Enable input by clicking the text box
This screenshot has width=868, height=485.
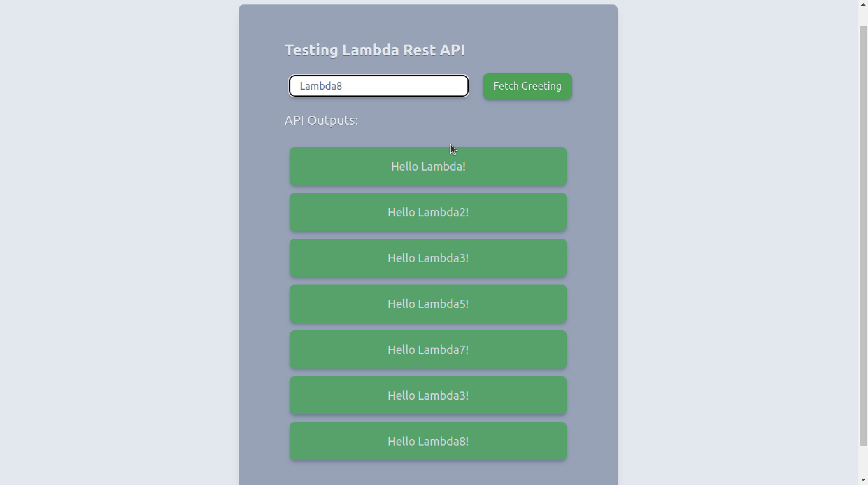[x=379, y=86]
